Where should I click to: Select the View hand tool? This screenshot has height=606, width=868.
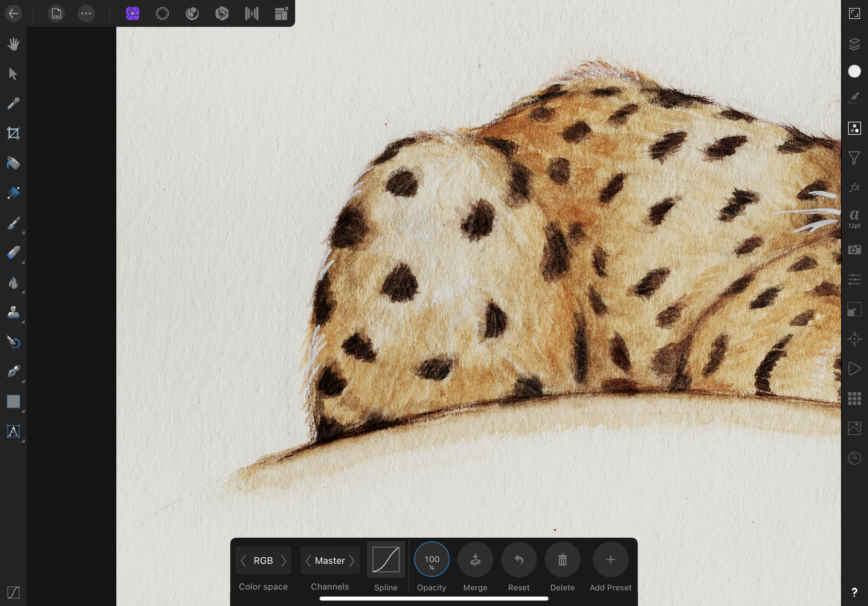(13, 44)
